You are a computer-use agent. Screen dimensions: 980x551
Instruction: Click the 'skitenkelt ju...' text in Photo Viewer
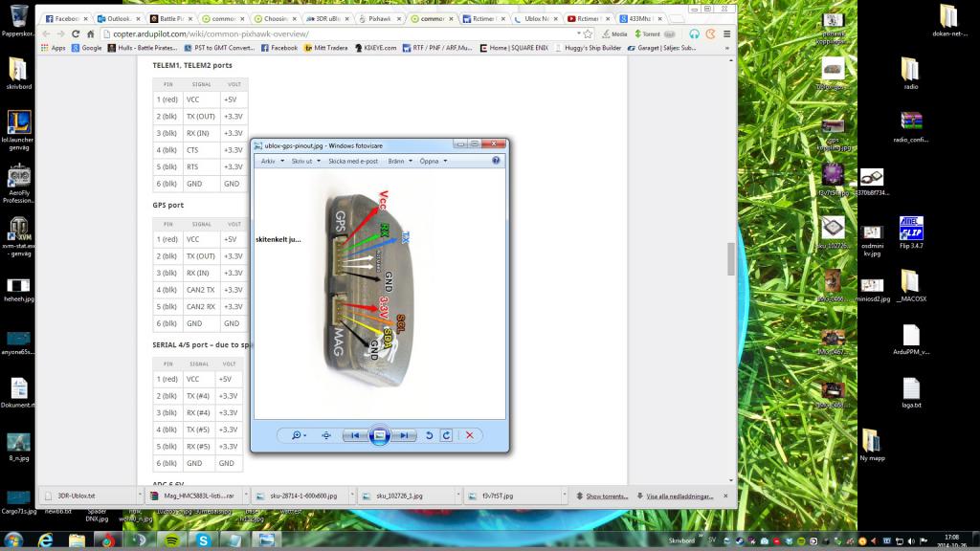[x=278, y=239]
